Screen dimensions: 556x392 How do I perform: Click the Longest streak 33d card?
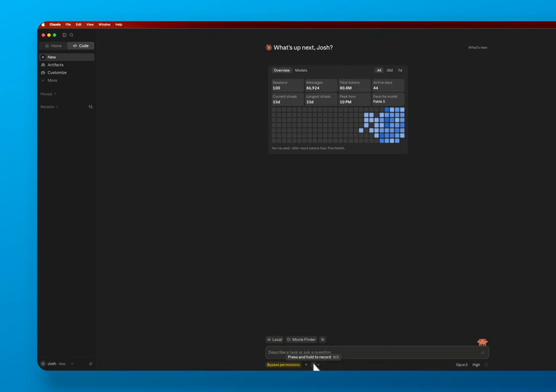point(321,99)
